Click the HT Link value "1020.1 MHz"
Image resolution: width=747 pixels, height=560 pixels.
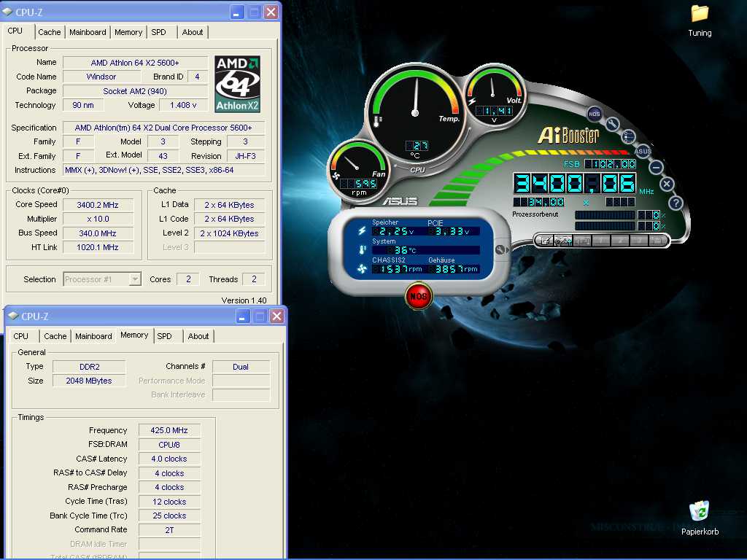98,247
